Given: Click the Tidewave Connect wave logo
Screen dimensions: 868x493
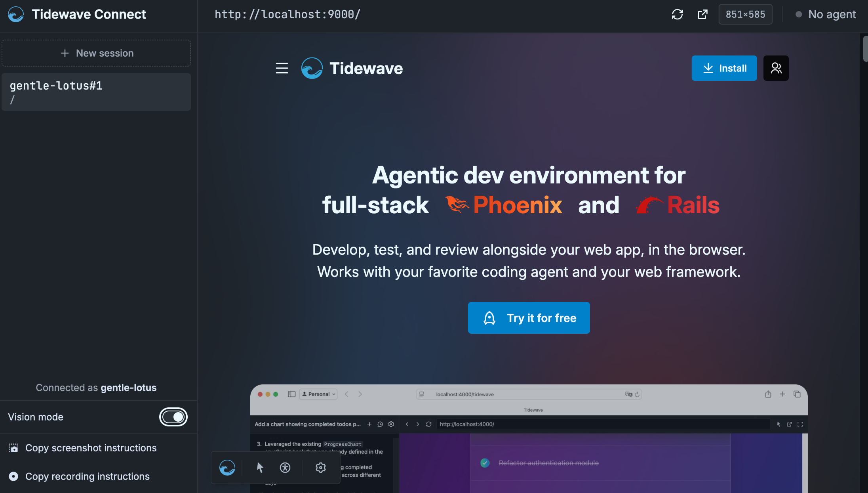Looking at the screenshot, I should point(16,14).
